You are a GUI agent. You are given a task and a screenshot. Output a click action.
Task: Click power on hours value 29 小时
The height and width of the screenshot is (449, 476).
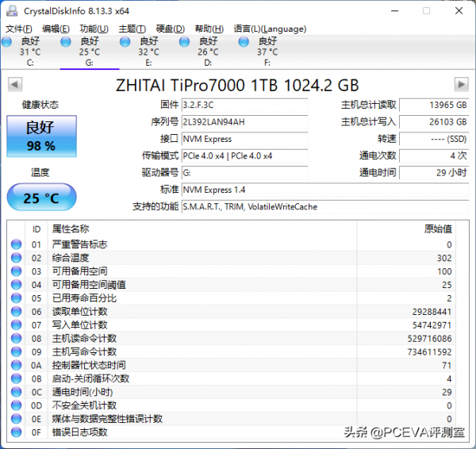(434, 173)
